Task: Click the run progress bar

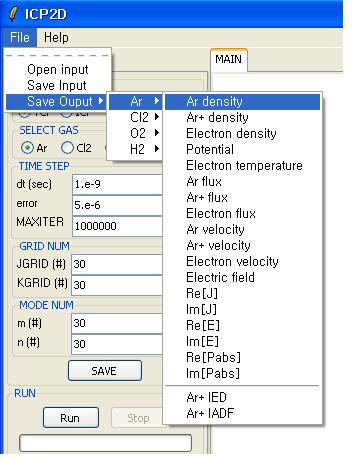Action: coord(105,443)
